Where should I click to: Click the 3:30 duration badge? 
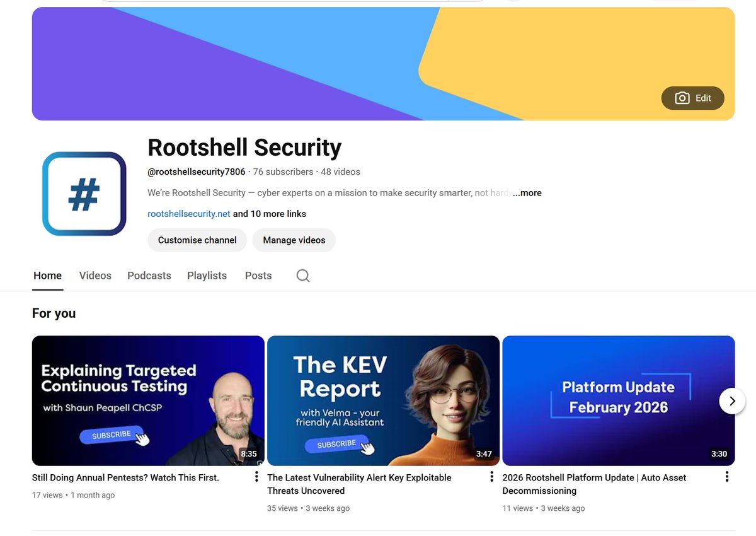[719, 454]
